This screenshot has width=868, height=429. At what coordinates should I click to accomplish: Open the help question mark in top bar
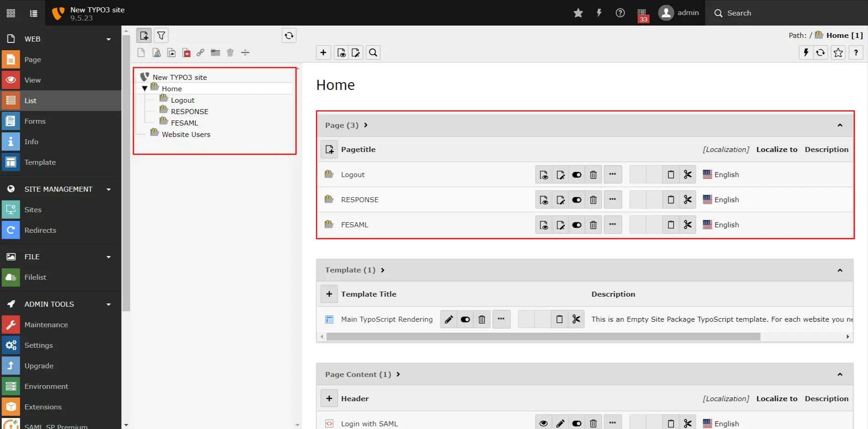pos(620,13)
